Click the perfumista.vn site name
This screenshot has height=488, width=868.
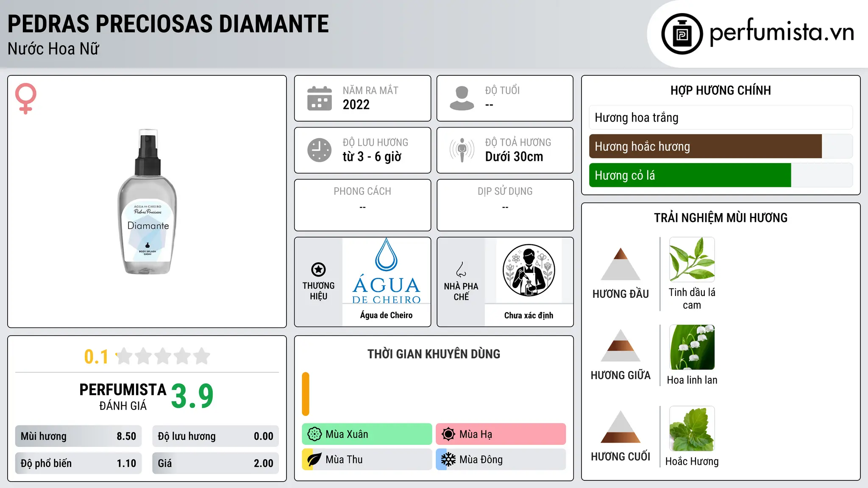tap(782, 32)
